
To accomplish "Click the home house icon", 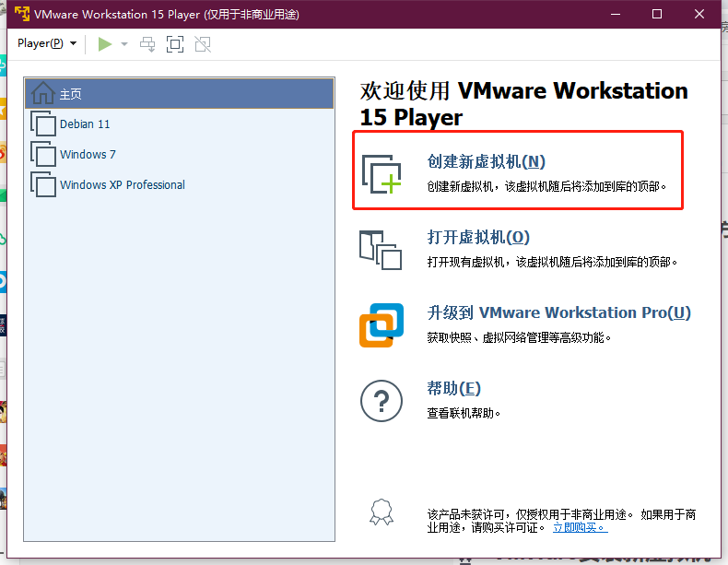I will tap(42, 93).
